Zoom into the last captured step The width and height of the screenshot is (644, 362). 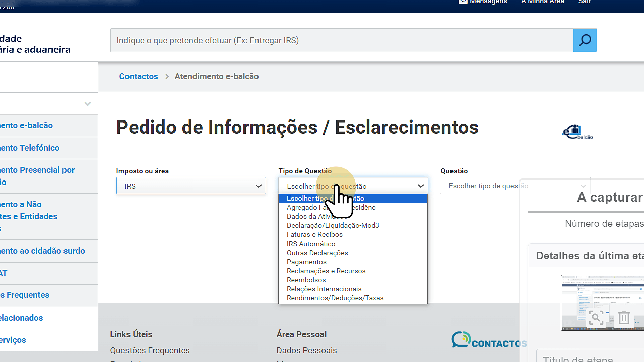(596, 317)
